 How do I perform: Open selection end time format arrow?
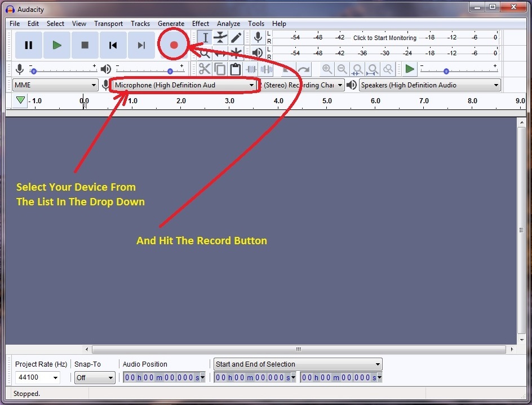coord(379,377)
